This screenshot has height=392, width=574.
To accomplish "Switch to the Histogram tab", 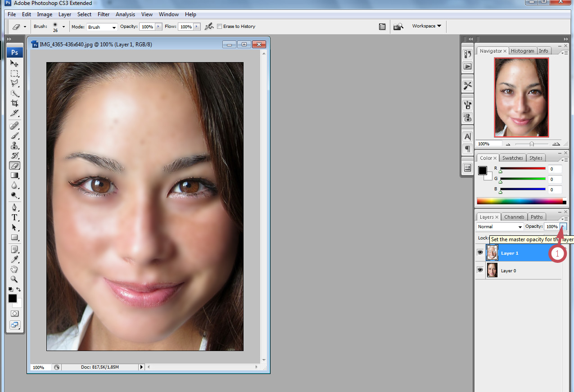I will point(523,51).
